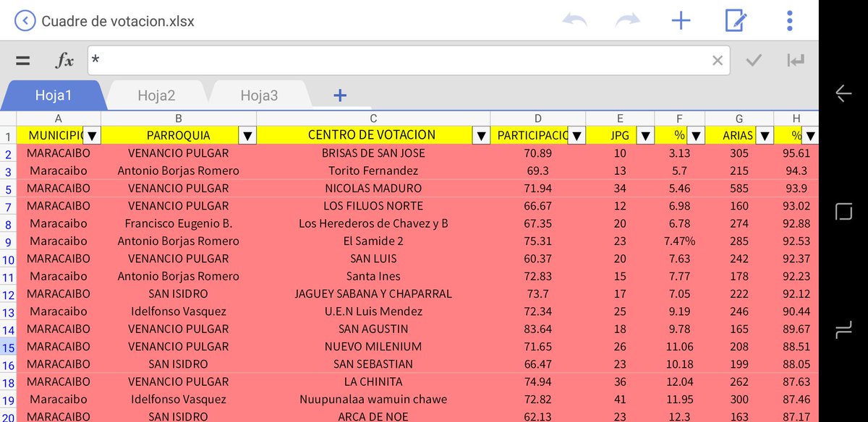Go back using the circled arrow icon
The width and height of the screenshot is (868, 422).
(x=25, y=21)
